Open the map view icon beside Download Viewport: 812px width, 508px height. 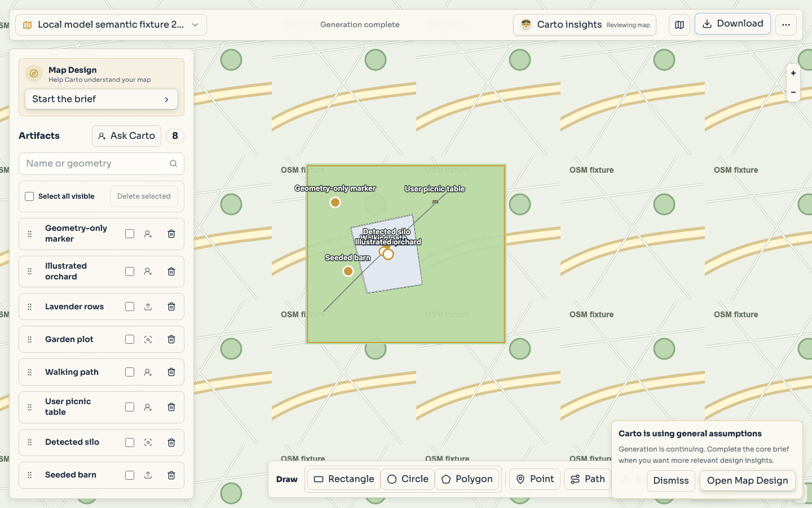point(679,25)
